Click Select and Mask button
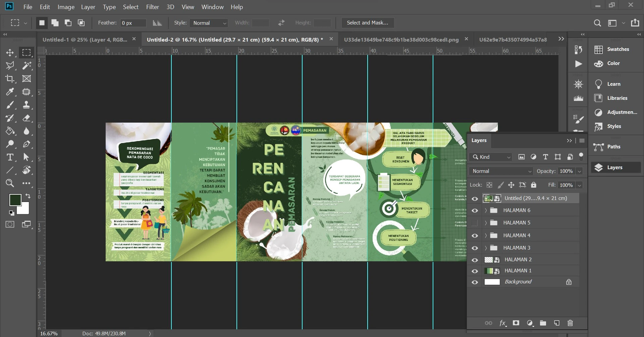This screenshot has height=337, width=644. (x=368, y=23)
